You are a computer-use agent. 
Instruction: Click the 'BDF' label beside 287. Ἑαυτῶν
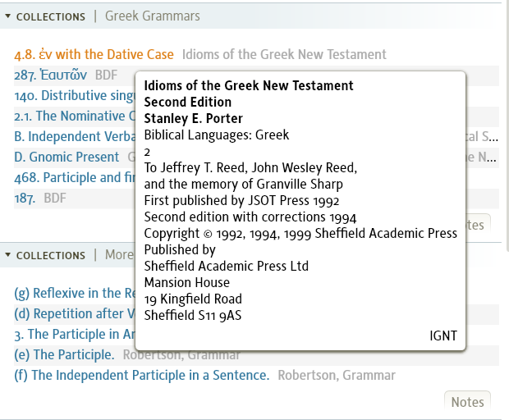[107, 75]
